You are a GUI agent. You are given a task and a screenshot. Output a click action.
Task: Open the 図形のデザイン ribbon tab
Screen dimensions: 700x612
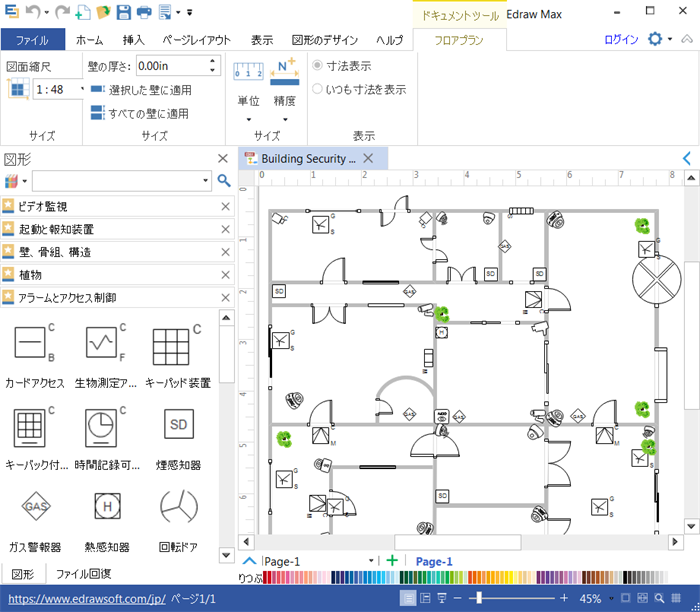pos(326,40)
